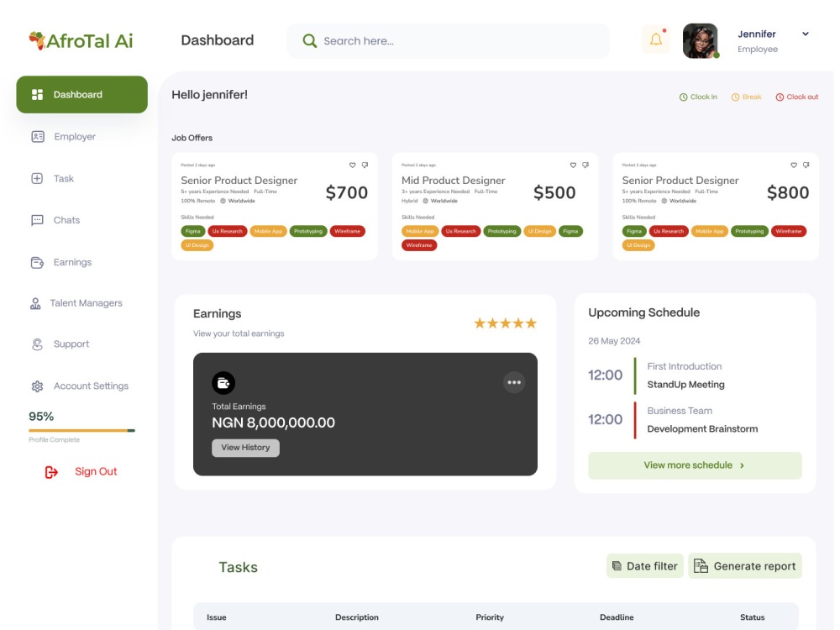The image size is (840, 630).
Task: Click the Search here input field
Action: click(449, 40)
